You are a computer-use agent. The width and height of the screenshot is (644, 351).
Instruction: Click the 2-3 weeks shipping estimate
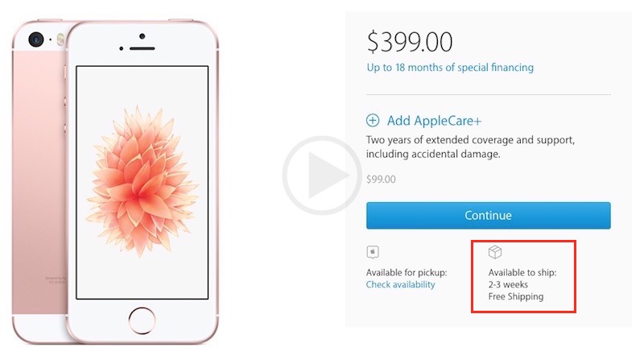tap(508, 284)
